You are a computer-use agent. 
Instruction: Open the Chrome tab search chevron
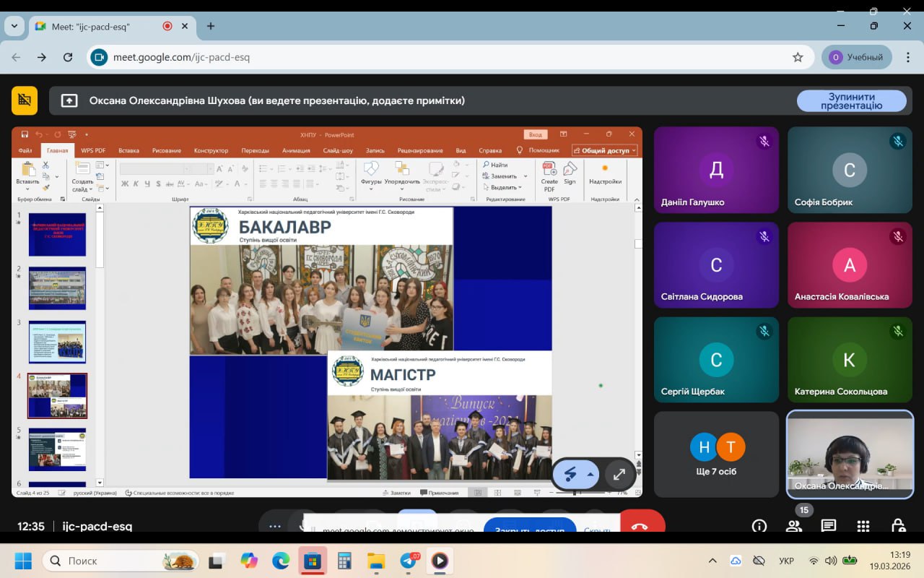(x=14, y=26)
